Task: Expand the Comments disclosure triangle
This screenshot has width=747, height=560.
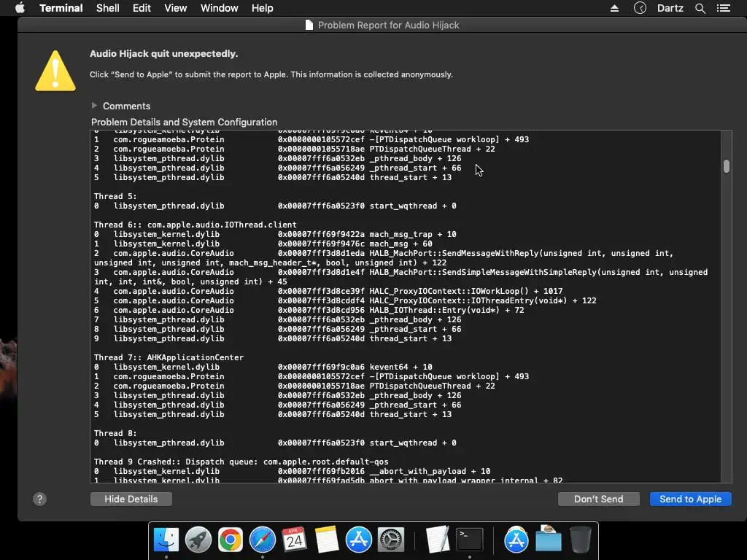Action: coord(94,105)
